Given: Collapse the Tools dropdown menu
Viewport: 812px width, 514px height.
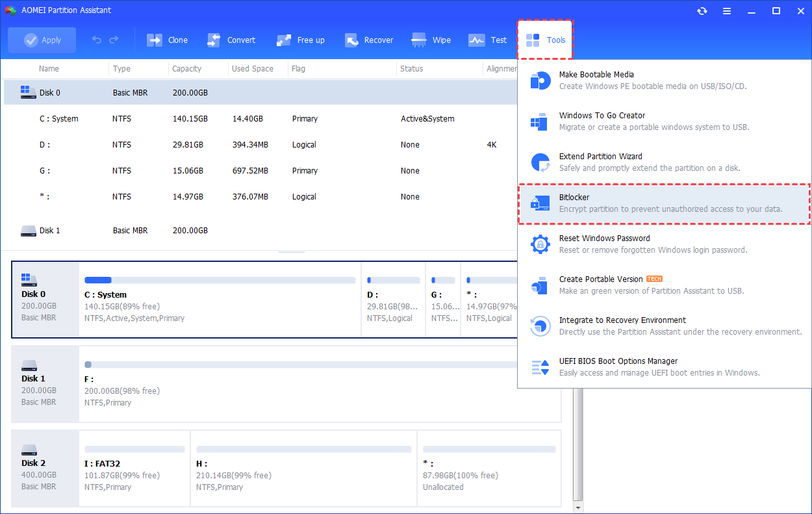Looking at the screenshot, I should (545, 40).
